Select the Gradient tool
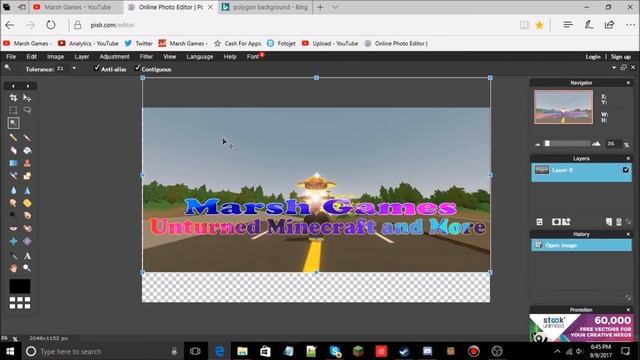 pos(13,163)
